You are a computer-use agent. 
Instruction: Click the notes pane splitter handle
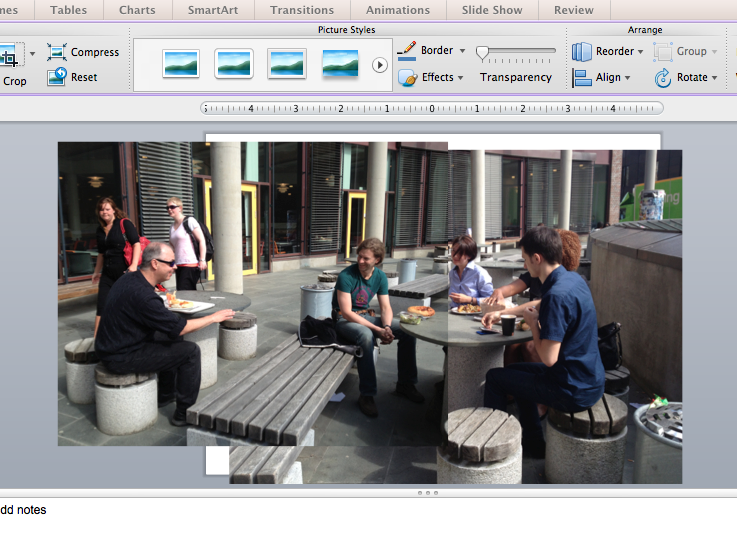pos(426,493)
